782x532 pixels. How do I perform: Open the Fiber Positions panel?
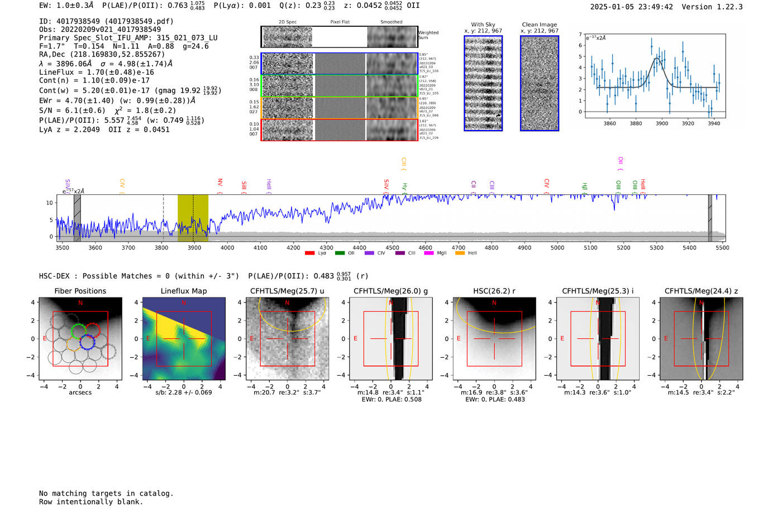[80, 338]
